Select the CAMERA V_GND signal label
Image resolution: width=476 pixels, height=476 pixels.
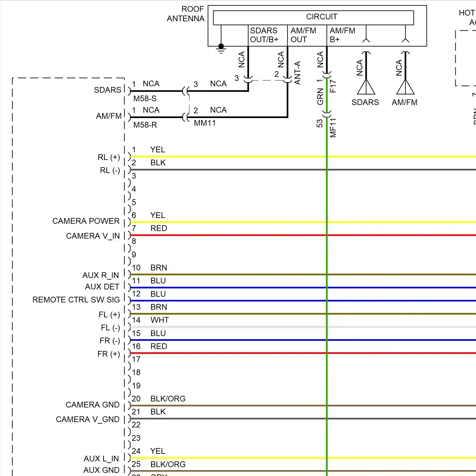(88, 419)
